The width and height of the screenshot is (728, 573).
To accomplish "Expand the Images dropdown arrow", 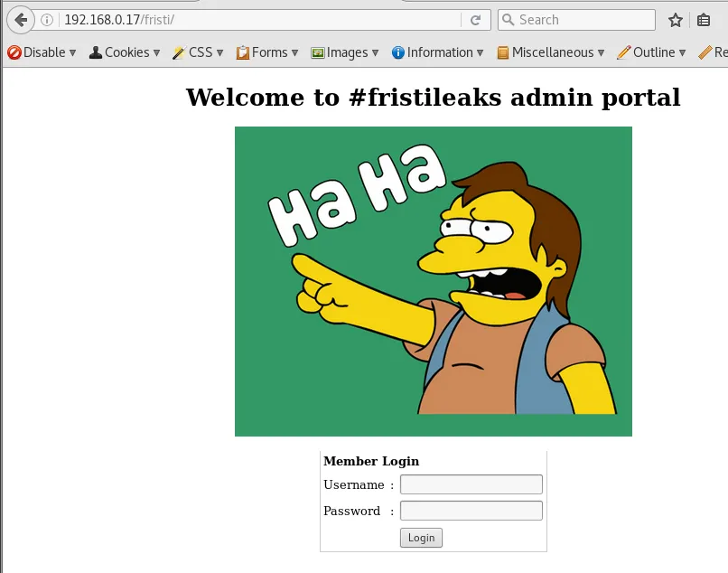I will [375, 53].
